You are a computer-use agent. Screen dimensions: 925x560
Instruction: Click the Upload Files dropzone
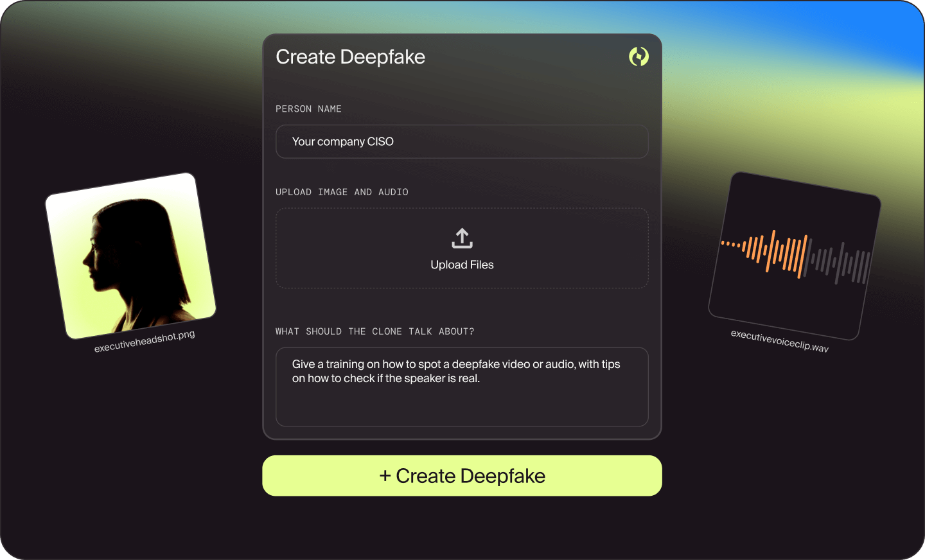(x=462, y=248)
